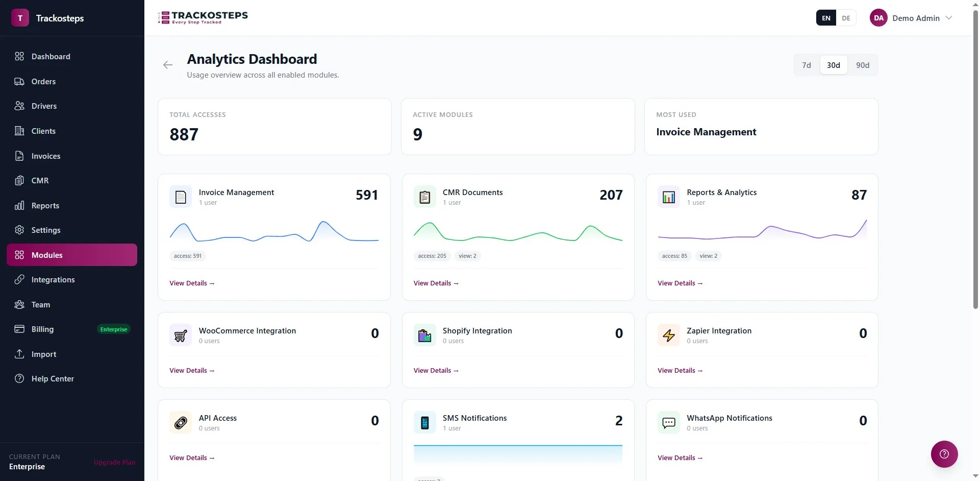Click the Import upload icon

point(19,354)
